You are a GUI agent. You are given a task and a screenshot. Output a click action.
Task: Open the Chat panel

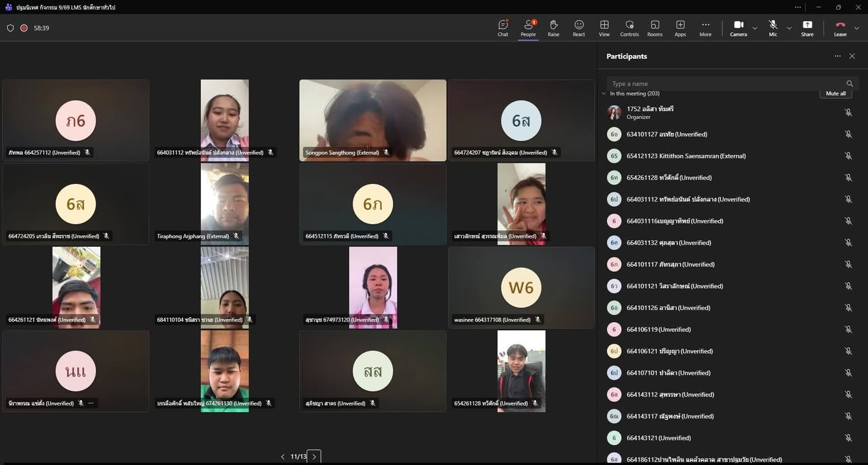click(x=503, y=28)
